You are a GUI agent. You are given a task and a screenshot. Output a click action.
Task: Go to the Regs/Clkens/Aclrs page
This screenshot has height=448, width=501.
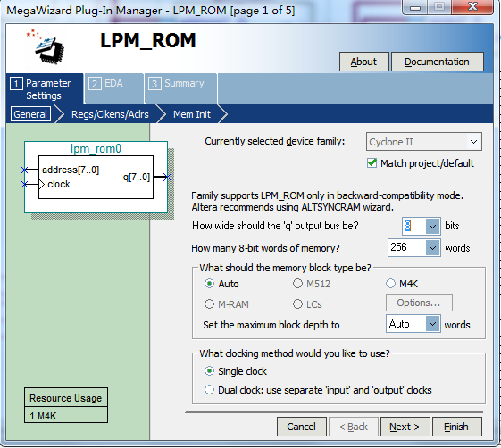point(110,114)
